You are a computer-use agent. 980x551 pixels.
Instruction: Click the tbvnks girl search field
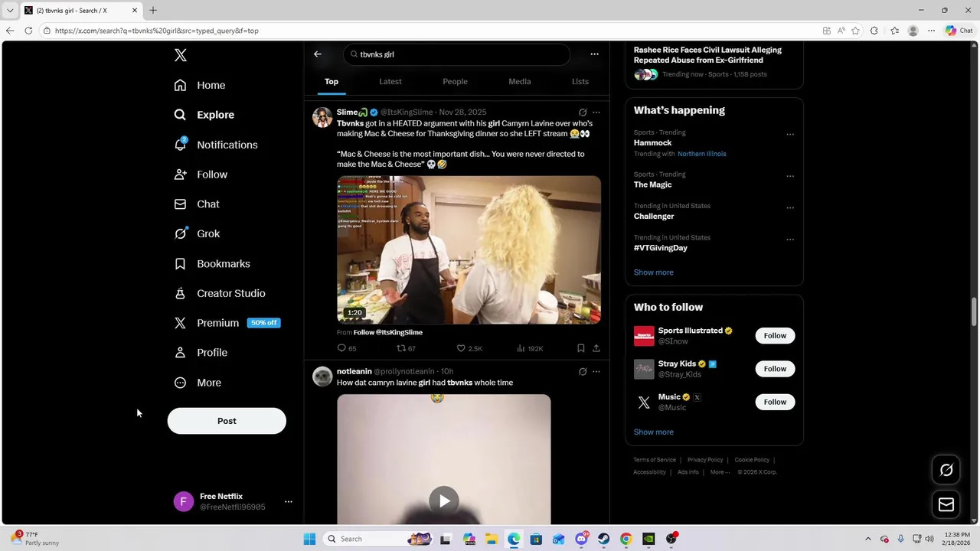click(456, 54)
